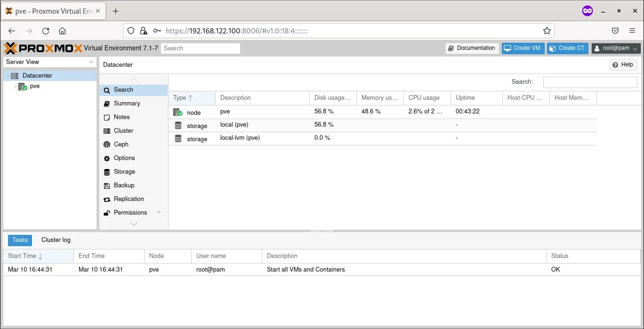This screenshot has height=329, width=644.
Task: Click the note icon beside Notes
Action: pyautogui.click(x=107, y=117)
